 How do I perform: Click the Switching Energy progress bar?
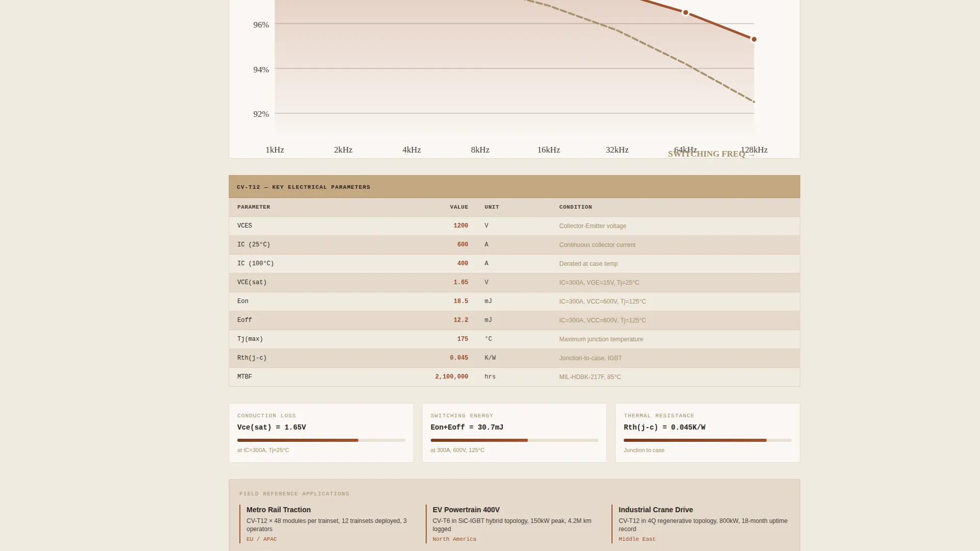click(x=514, y=440)
